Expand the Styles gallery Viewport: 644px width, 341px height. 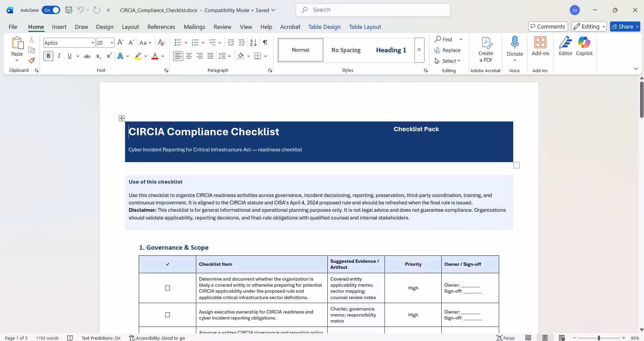tap(419, 50)
